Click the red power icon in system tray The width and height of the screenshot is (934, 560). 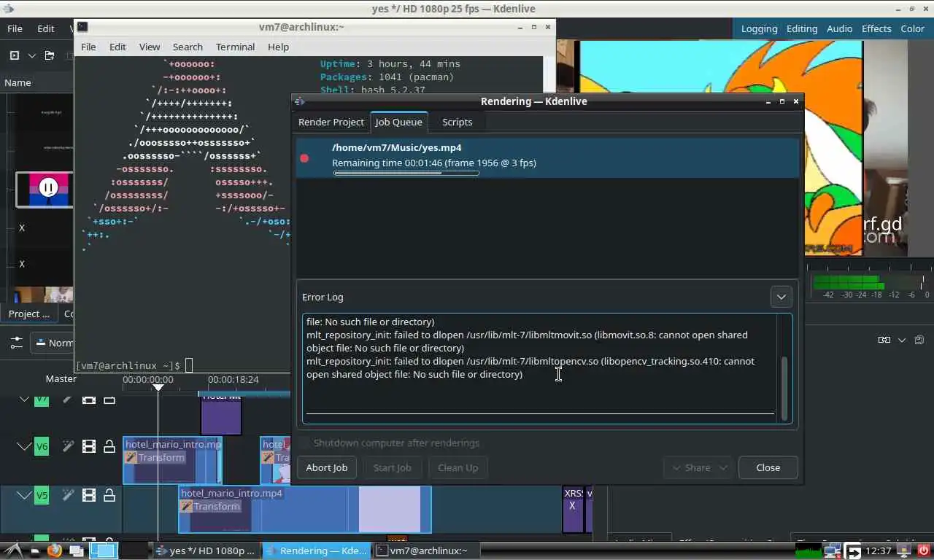point(923,551)
